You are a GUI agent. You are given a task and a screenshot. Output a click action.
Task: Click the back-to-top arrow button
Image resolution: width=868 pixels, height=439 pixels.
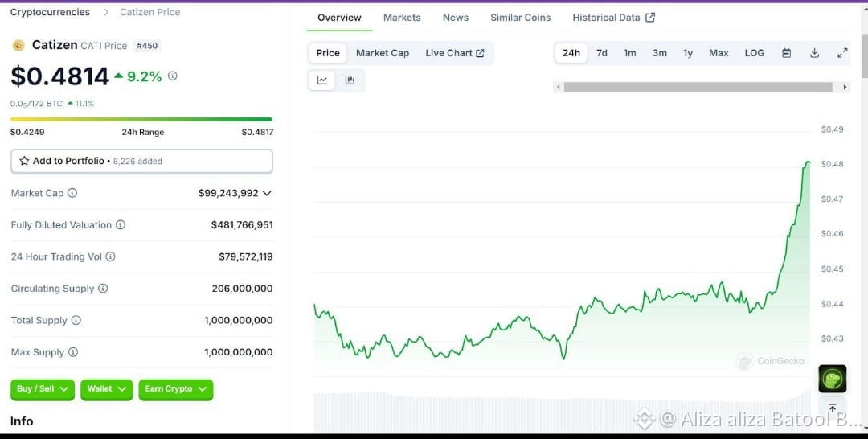[833, 408]
